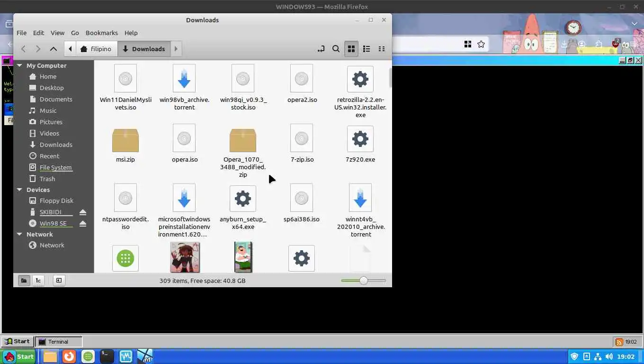
Task: Select opera.iso file
Action: click(x=184, y=144)
